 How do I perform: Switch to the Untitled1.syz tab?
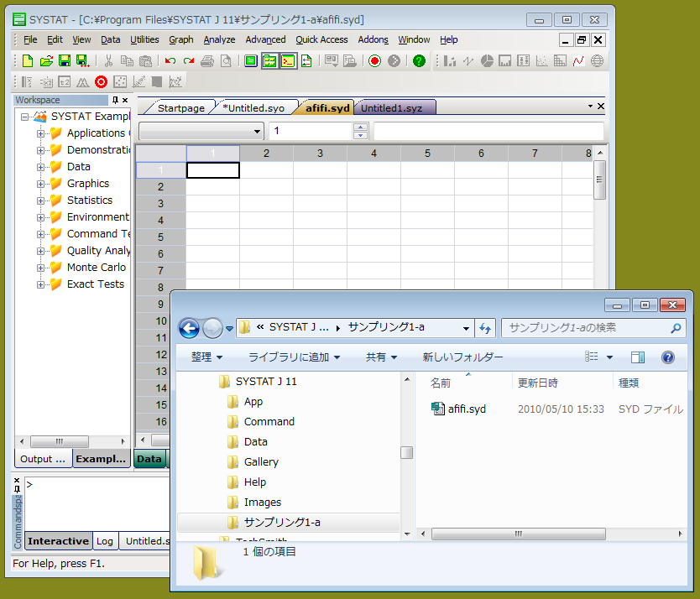[391, 108]
